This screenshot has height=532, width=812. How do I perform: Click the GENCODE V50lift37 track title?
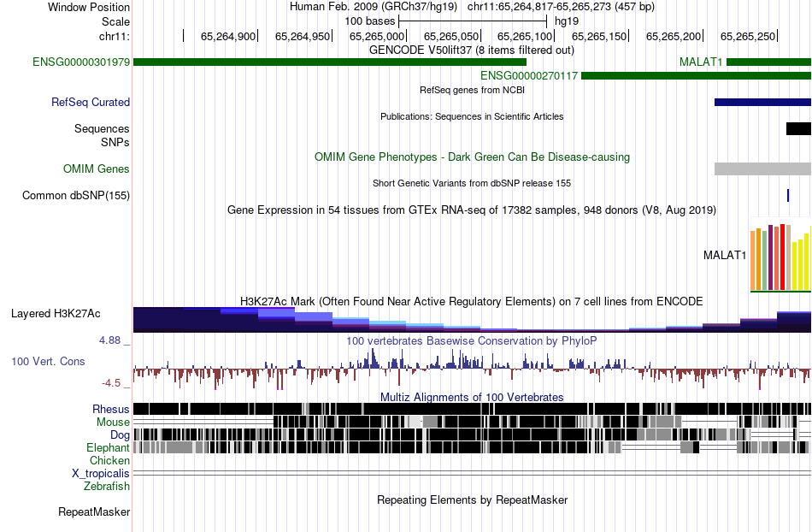point(472,50)
